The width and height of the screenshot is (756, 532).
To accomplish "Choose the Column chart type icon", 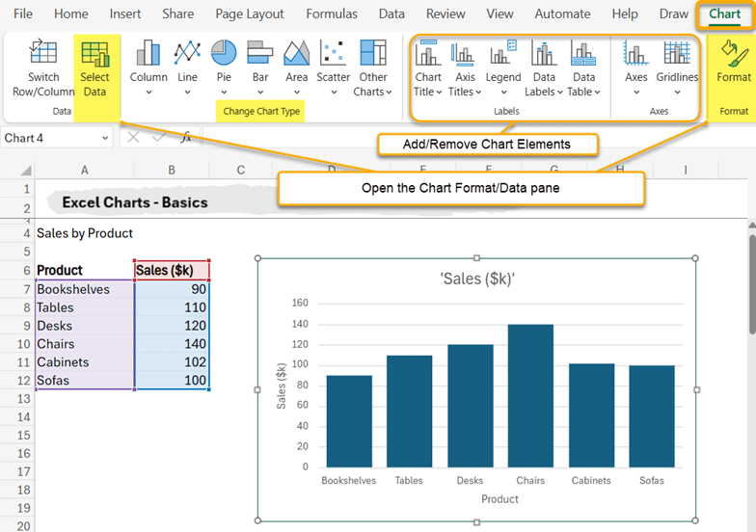I will point(148,52).
